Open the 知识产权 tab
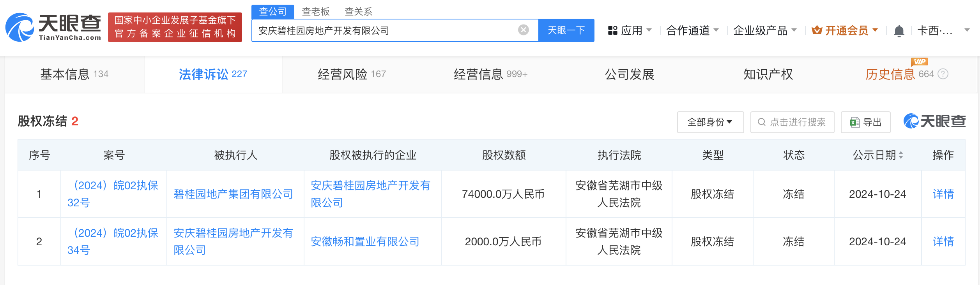 click(x=768, y=74)
